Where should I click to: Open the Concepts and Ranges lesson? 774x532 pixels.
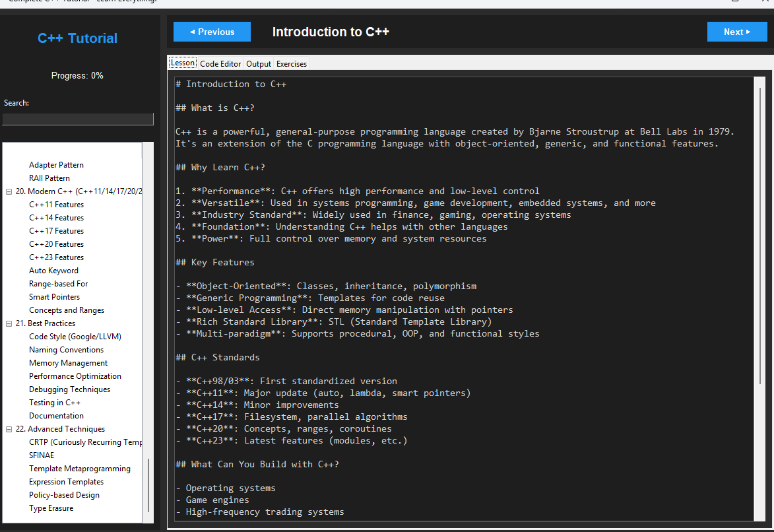click(67, 310)
